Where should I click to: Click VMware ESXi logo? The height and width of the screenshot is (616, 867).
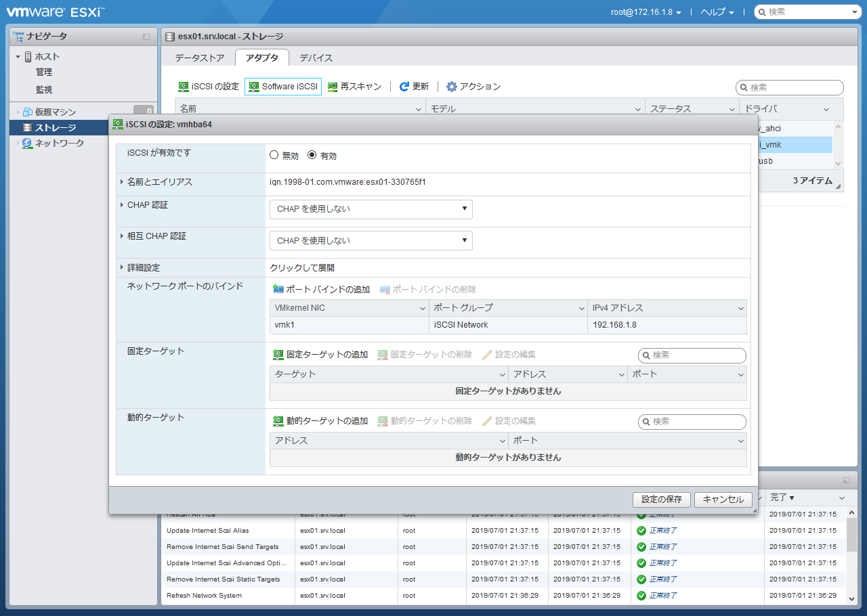56,12
